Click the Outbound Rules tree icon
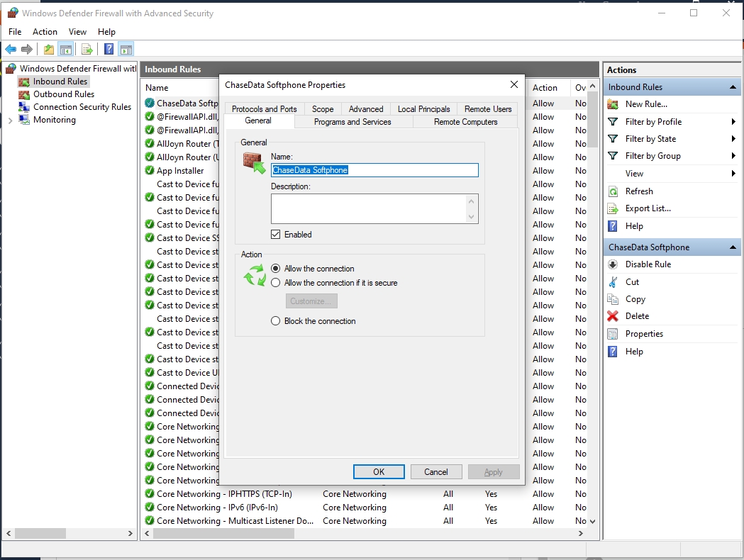 point(23,94)
